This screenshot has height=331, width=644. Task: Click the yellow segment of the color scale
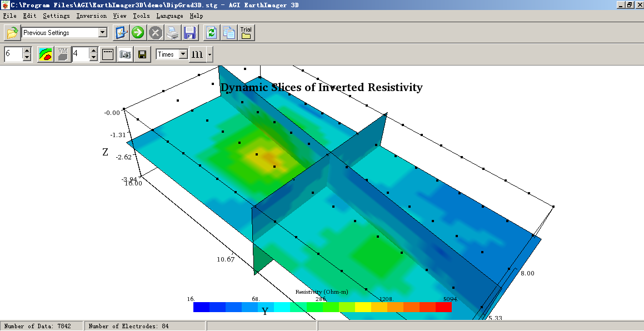pyautogui.click(x=363, y=307)
